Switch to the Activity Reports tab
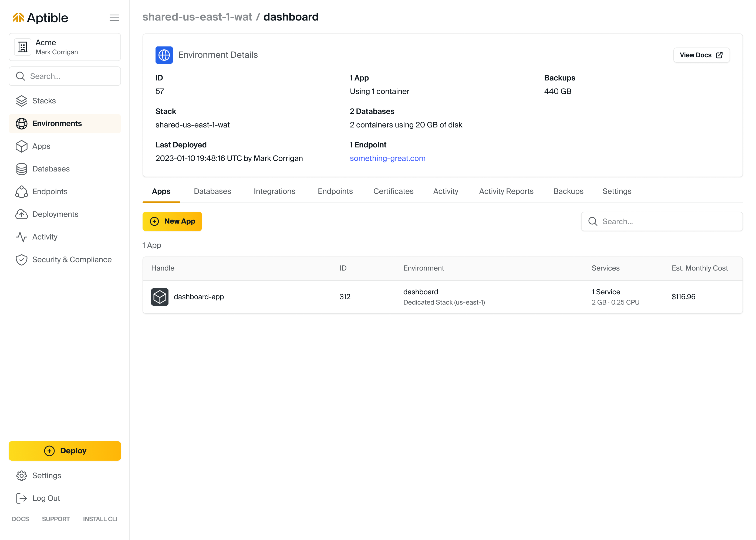 [506, 191]
